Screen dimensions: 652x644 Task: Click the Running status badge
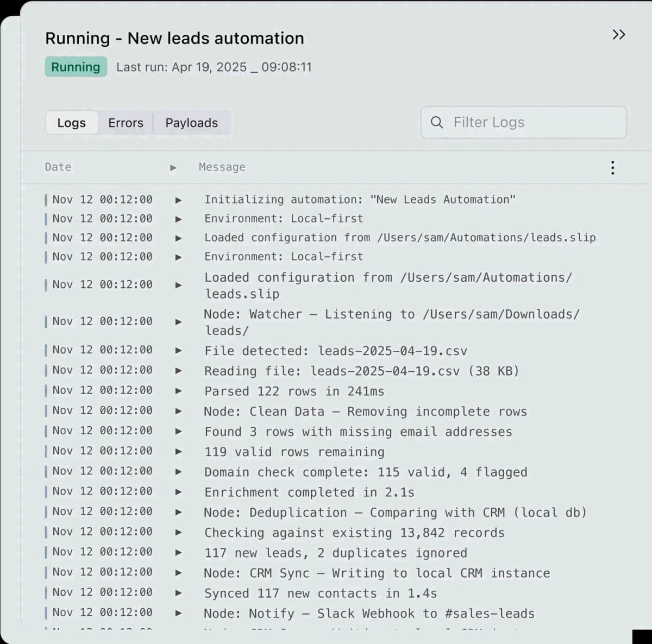[x=76, y=67]
